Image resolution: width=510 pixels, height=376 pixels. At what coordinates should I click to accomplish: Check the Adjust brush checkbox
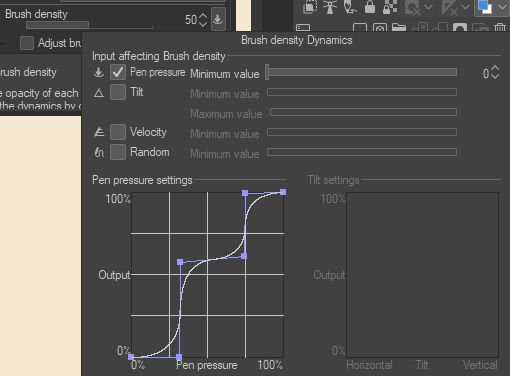tap(27, 43)
